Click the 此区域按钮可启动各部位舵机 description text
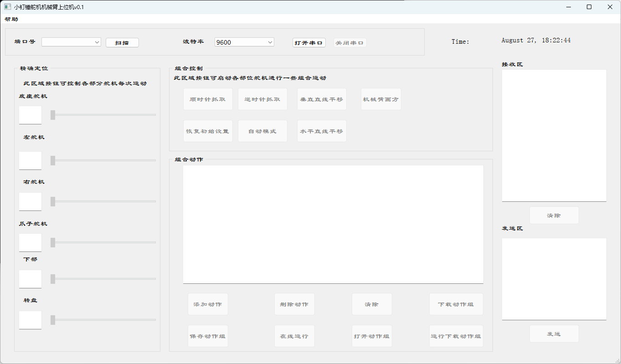Image resolution: width=621 pixels, height=364 pixels. coord(250,78)
